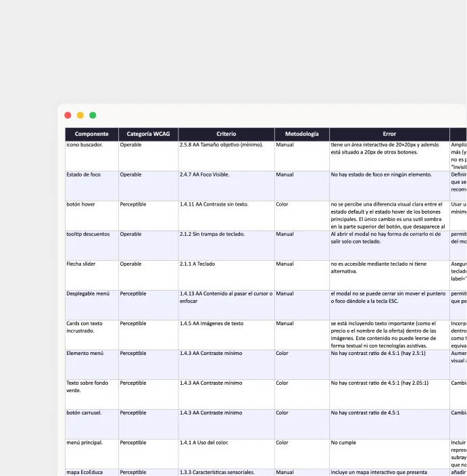This screenshot has width=467, height=476.
Task: Click 'se está incluyendo texto importante' cell
Action: point(389,335)
